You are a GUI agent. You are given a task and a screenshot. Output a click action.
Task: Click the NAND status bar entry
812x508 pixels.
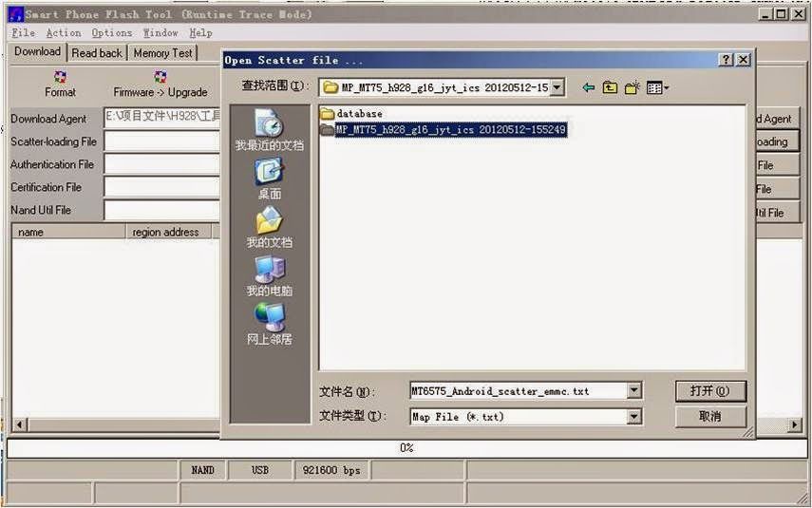(202, 470)
